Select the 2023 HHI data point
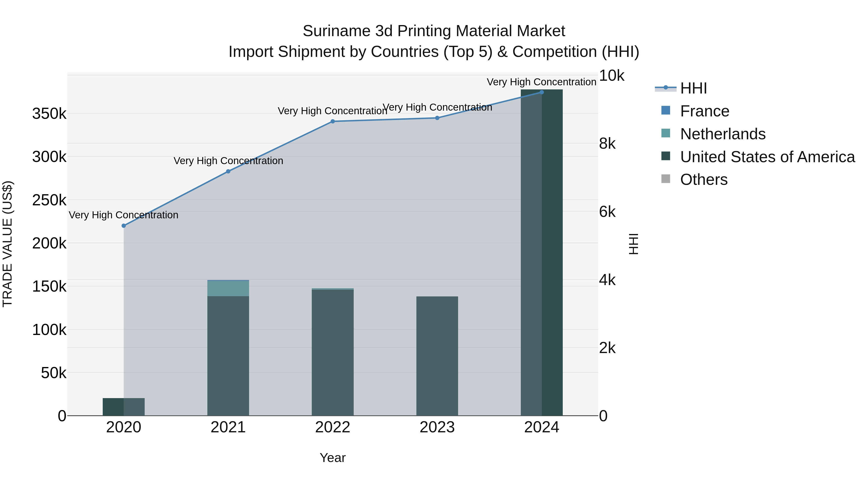Viewport: 868px width, 488px height. point(437,118)
